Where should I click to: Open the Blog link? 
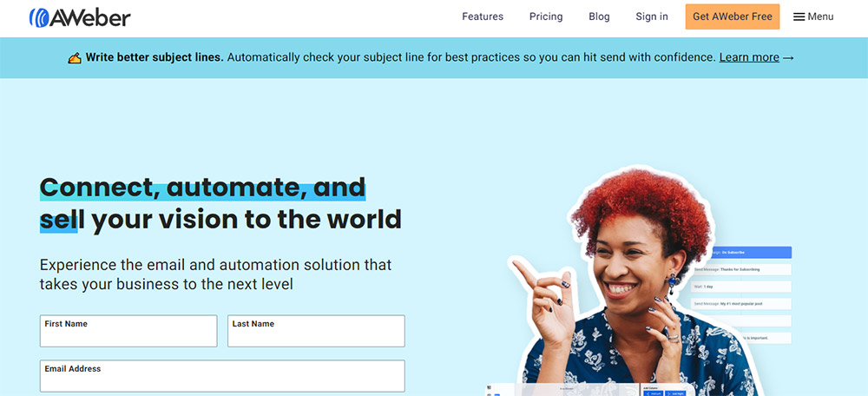599,16
